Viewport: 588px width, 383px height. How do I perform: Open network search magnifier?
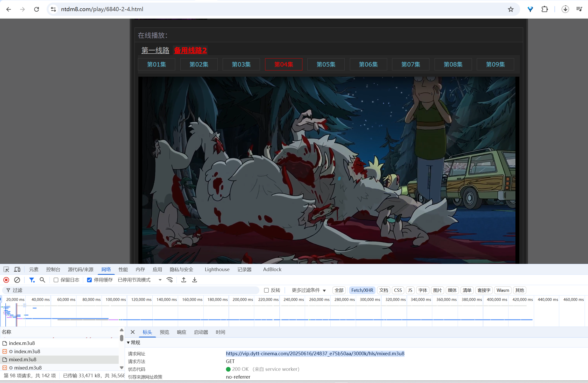[42, 280]
